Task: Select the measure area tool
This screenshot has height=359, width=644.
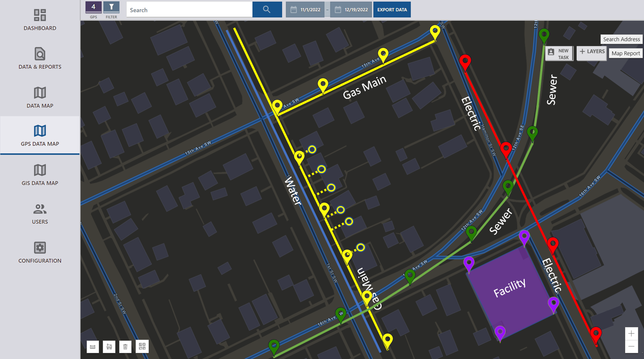Action: (109, 347)
